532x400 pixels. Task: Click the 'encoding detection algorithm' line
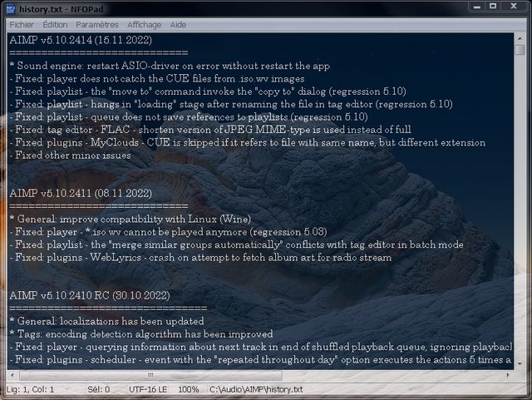coord(141,334)
